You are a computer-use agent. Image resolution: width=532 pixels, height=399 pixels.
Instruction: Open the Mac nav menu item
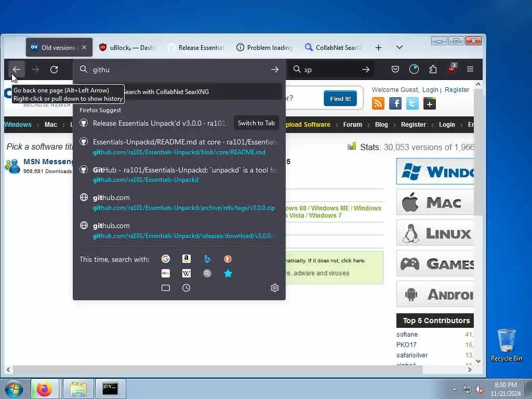click(51, 125)
